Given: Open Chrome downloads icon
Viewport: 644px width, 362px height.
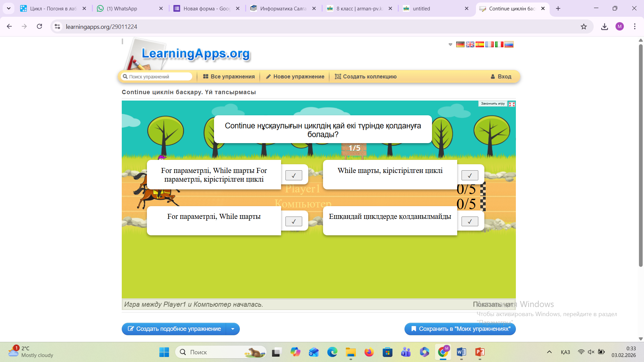Looking at the screenshot, I should coord(604,27).
